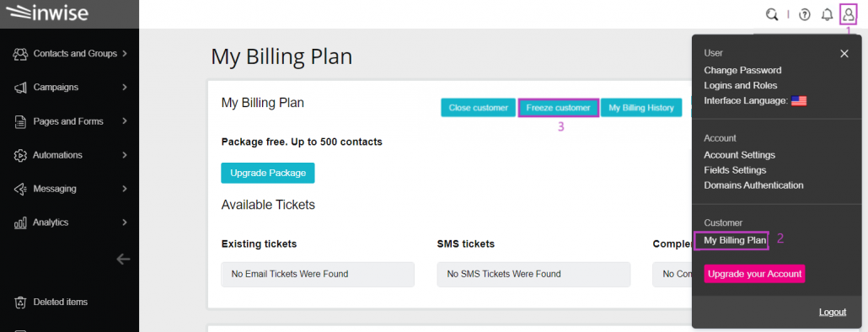Expand the Campaigns menu chevron

click(x=125, y=88)
